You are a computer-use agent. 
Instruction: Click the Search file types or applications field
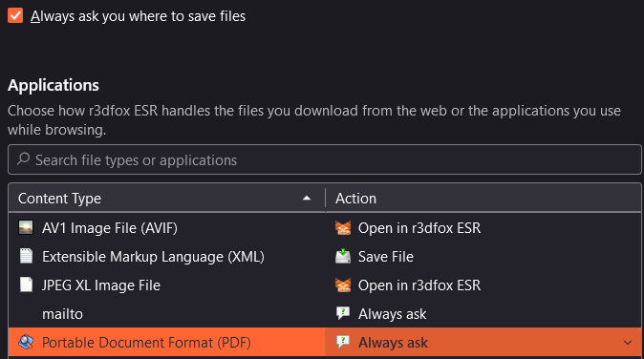click(325, 159)
